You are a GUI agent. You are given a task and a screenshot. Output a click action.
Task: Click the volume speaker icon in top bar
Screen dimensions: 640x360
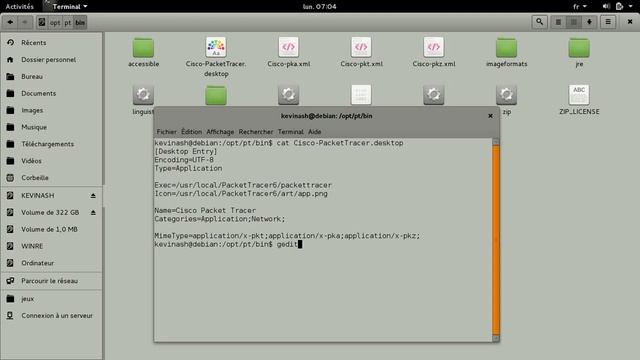pyautogui.click(x=606, y=6)
